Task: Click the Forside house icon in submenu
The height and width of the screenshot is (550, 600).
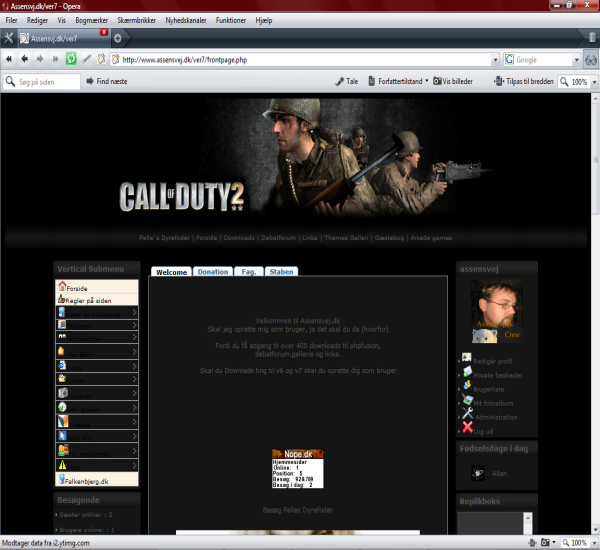Action: click(62, 286)
